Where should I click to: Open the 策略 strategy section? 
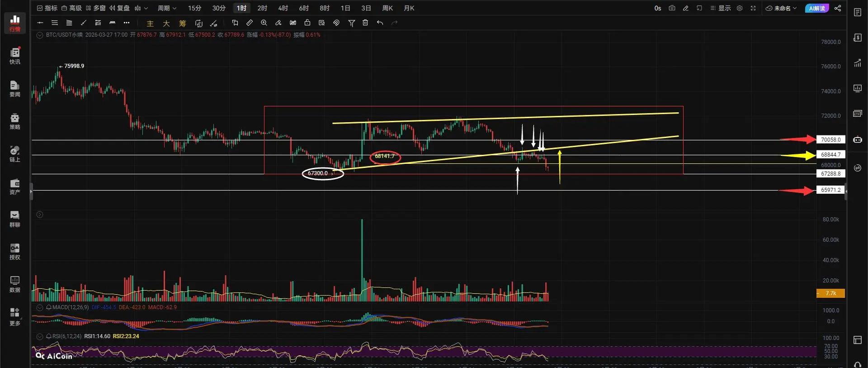[15, 121]
